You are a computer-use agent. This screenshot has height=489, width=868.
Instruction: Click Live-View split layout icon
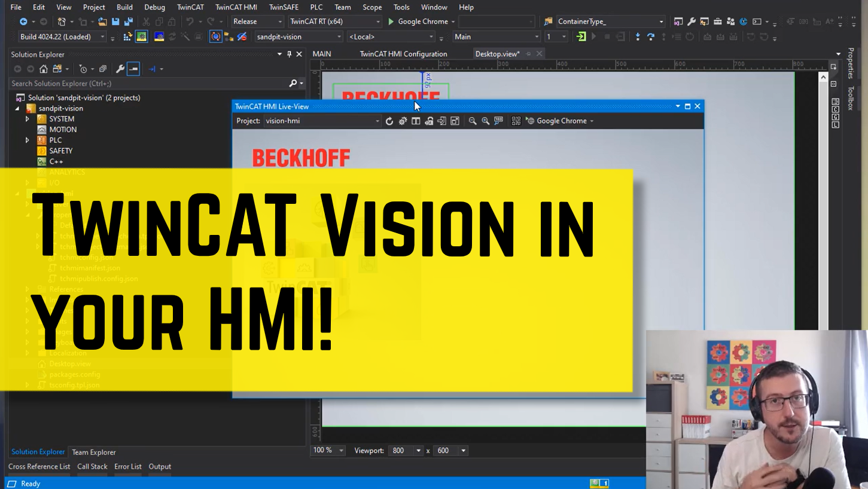pyautogui.click(x=416, y=121)
